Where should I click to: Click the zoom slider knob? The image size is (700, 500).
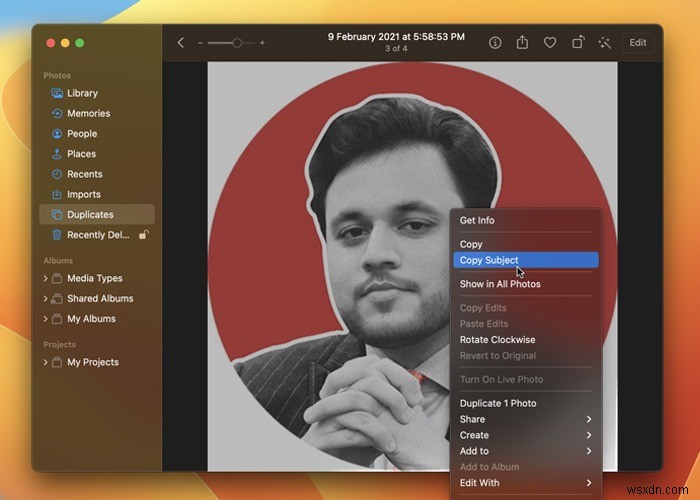(237, 43)
